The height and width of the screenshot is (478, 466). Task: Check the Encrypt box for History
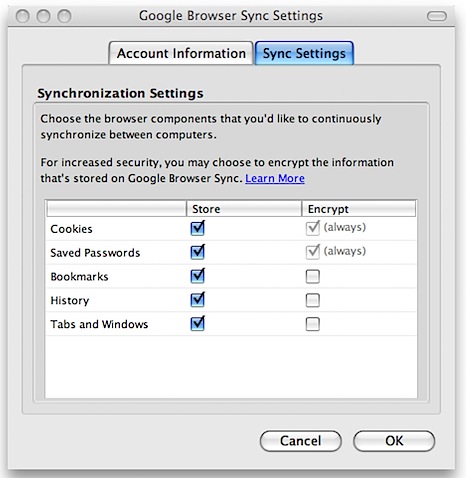[313, 300]
